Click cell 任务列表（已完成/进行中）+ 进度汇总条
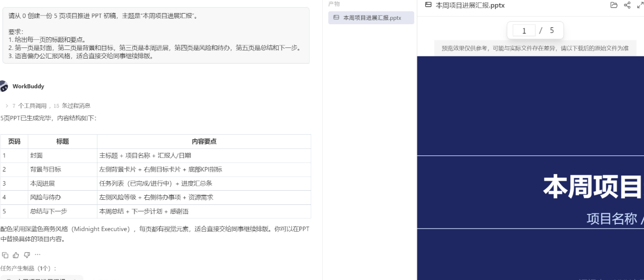The width and height of the screenshot is (644, 280). pyautogui.click(x=204, y=184)
